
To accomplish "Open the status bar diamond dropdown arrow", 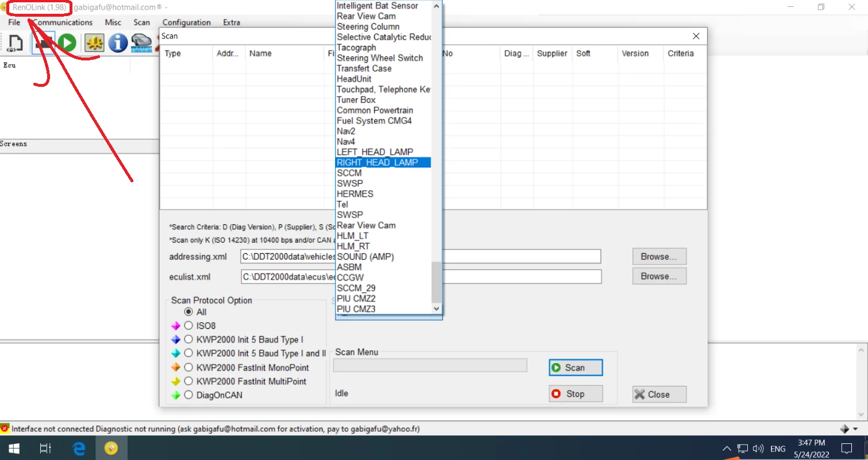I will (x=856, y=429).
